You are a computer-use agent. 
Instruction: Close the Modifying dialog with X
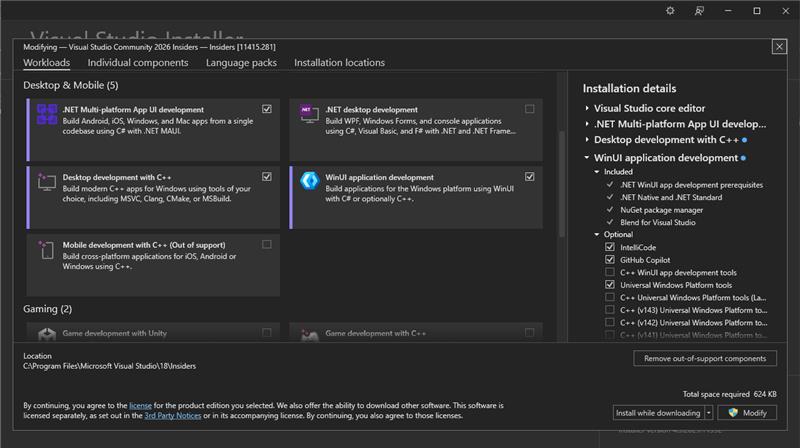(779, 47)
